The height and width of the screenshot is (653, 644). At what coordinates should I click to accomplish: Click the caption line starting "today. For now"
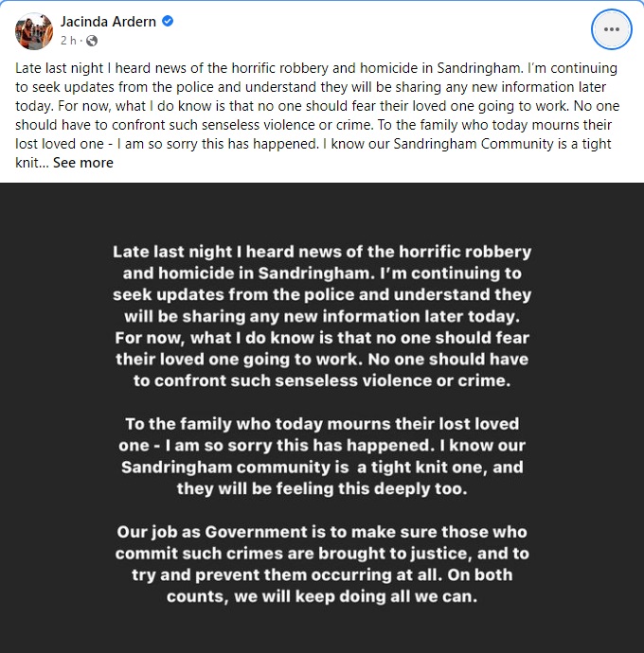[x=313, y=106]
